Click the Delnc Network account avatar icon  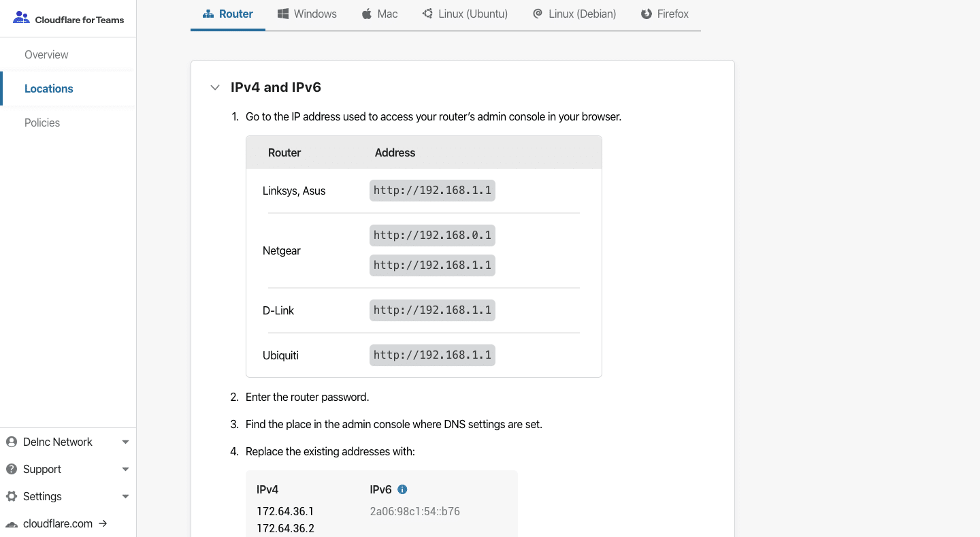click(12, 442)
